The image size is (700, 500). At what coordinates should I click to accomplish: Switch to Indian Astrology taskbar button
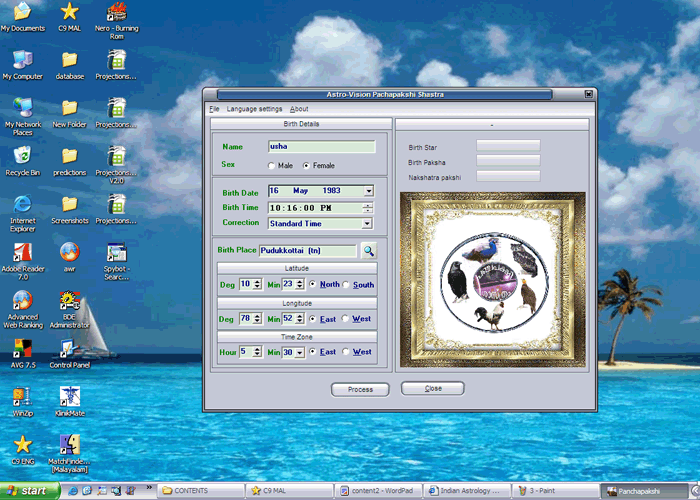pyautogui.click(x=467, y=491)
